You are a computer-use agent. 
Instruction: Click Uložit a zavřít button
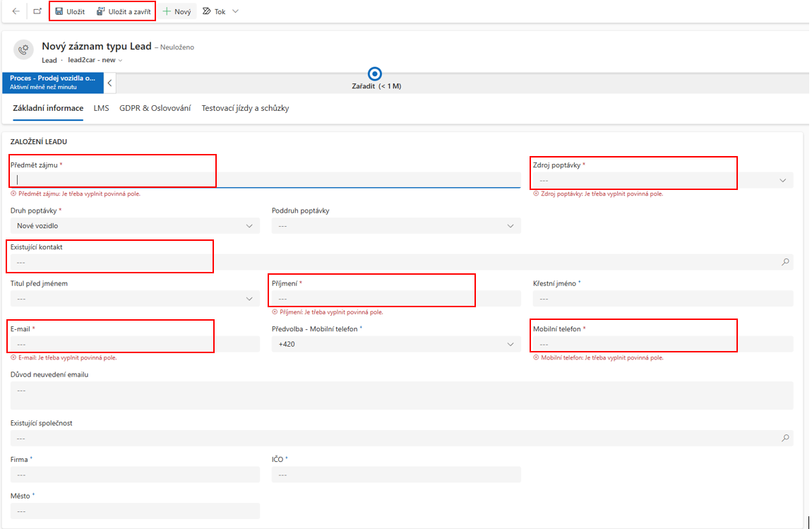124,11
